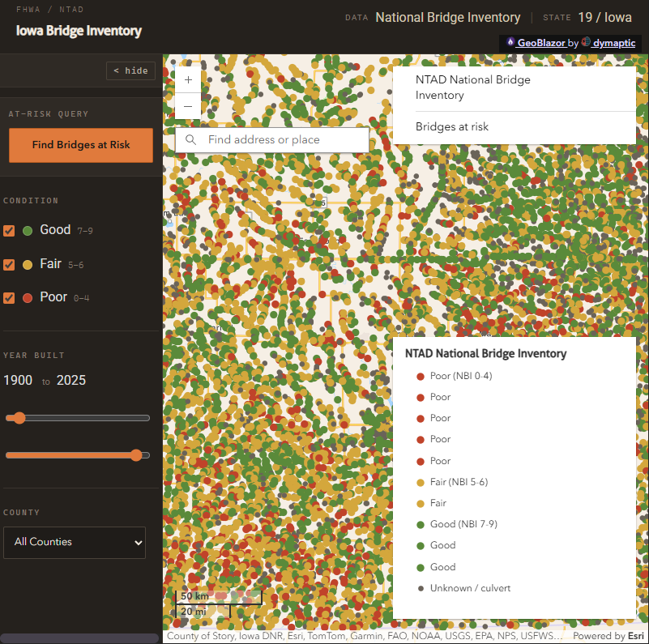Click the Fair (NBI 5-6) legend entry
Image resolution: width=649 pixels, height=644 pixels.
pyautogui.click(x=452, y=482)
